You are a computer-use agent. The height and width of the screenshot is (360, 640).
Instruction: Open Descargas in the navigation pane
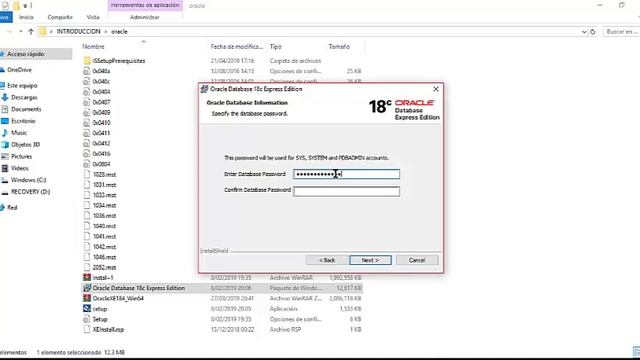click(24, 98)
